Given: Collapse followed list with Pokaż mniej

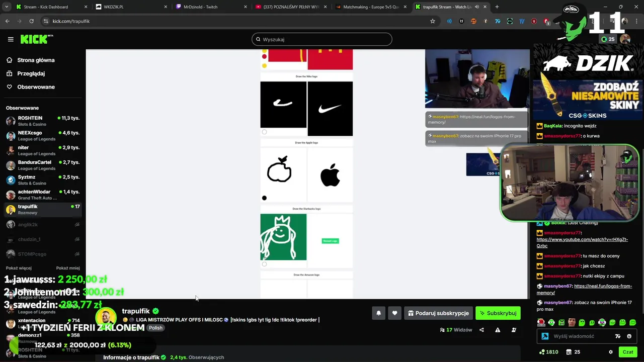Looking at the screenshot, I should click(x=68, y=268).
